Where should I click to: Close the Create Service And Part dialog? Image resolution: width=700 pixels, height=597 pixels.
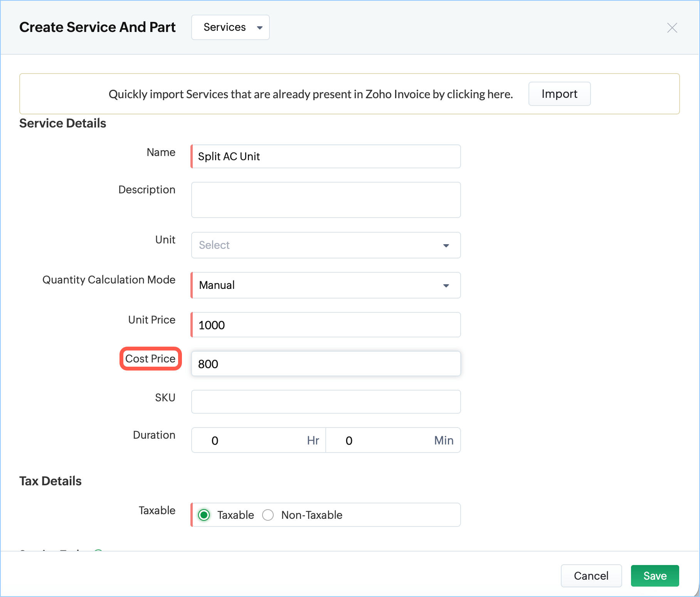pos(672,28)
